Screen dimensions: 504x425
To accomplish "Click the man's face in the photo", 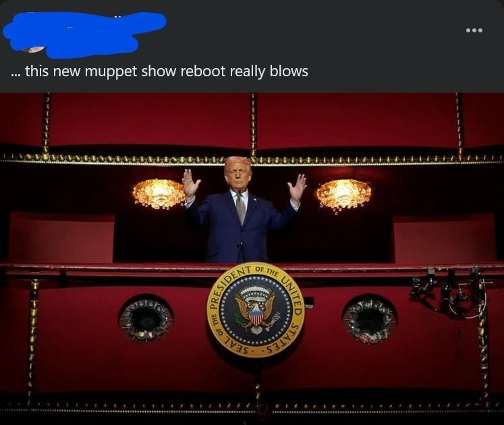I will [x=237, y=175].
